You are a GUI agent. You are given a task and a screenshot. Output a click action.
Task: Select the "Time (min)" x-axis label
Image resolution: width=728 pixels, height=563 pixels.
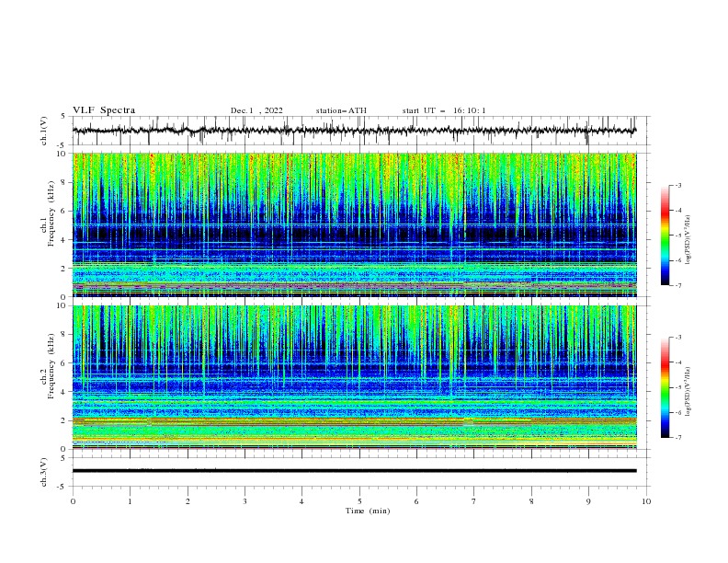point(368,511)
